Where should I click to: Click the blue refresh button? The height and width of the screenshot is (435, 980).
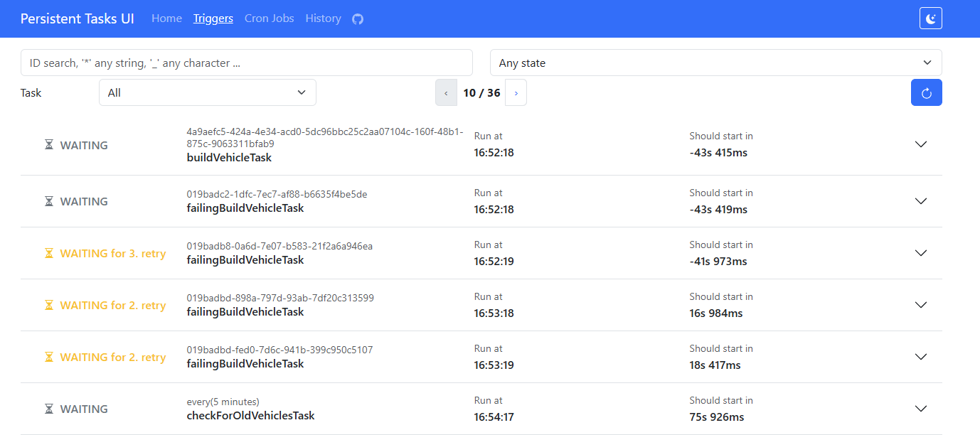tap(926, 92)
